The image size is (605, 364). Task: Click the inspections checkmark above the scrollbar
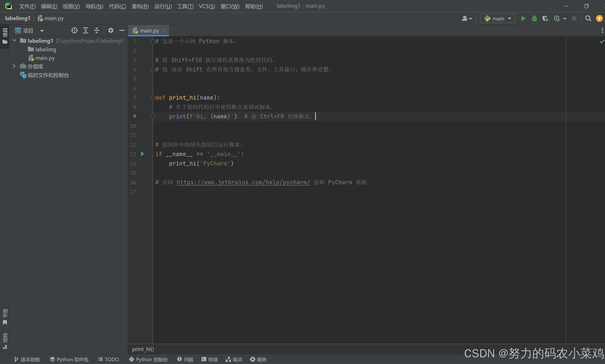(602, 41)
